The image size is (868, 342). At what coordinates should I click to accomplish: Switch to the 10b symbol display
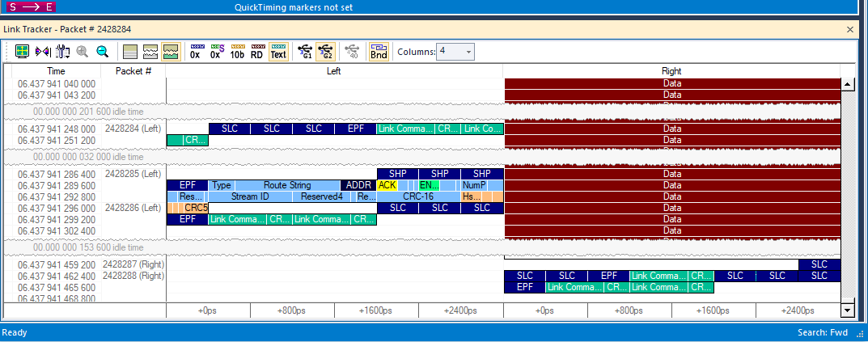pyautogui.click(x=237, y=52)
